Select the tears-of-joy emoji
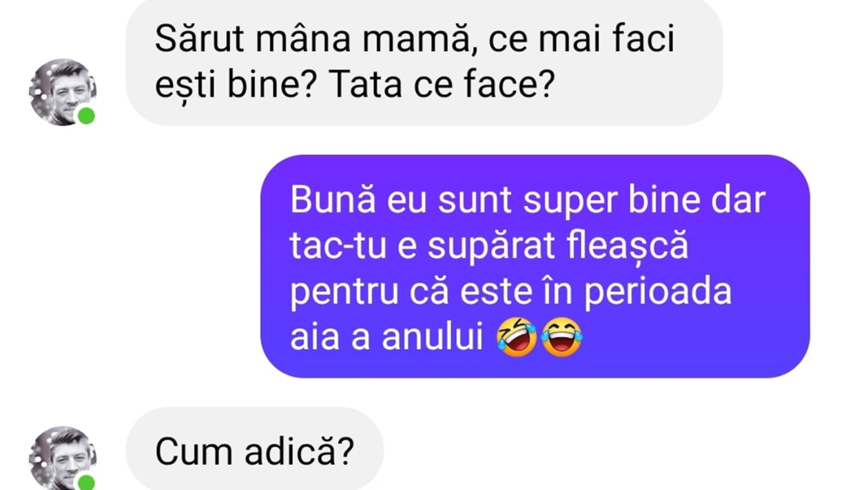The height and width of the screenshot is (490, 868). coord(561,338)
